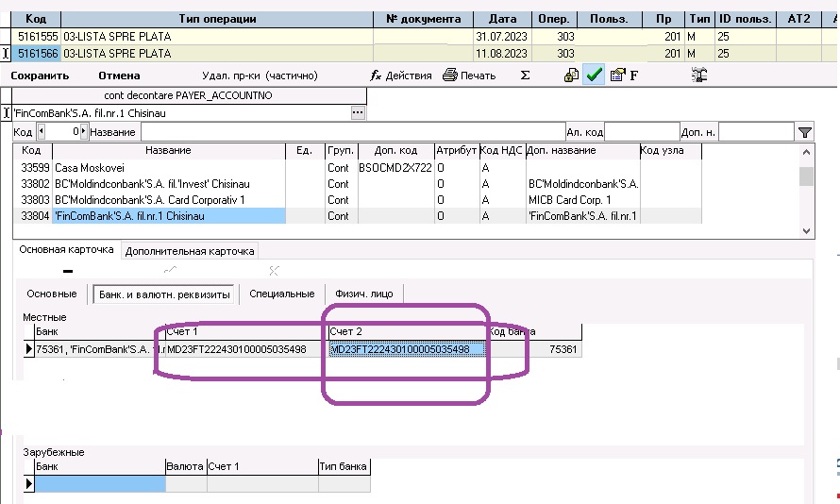Click the foreign Валюта column header
This screenshot has height=504, width=840.
tap(185, 466)
